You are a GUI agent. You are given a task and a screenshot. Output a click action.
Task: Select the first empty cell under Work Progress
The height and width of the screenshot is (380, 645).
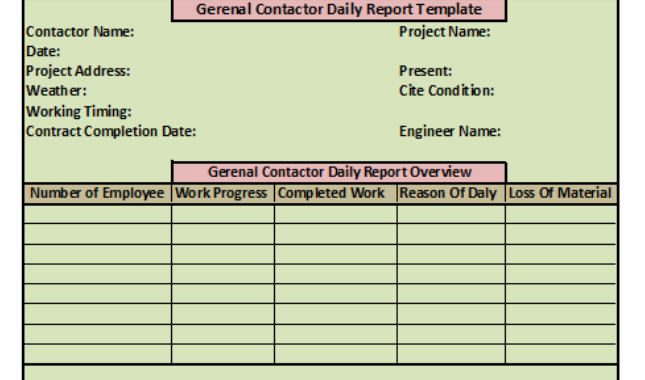223,214
